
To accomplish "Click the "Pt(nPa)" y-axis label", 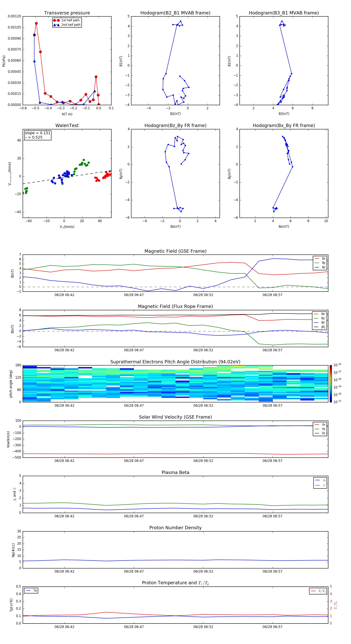I will click(x=4, y=61).
